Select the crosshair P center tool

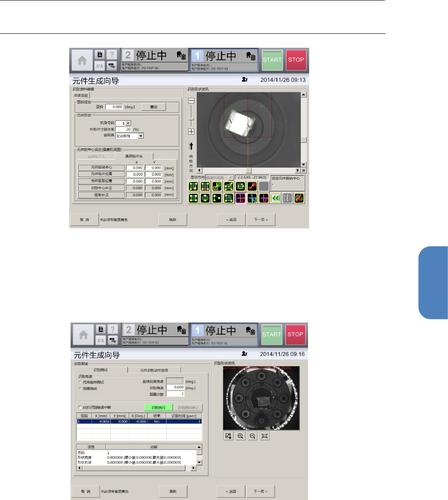click(x=264, y=198)
